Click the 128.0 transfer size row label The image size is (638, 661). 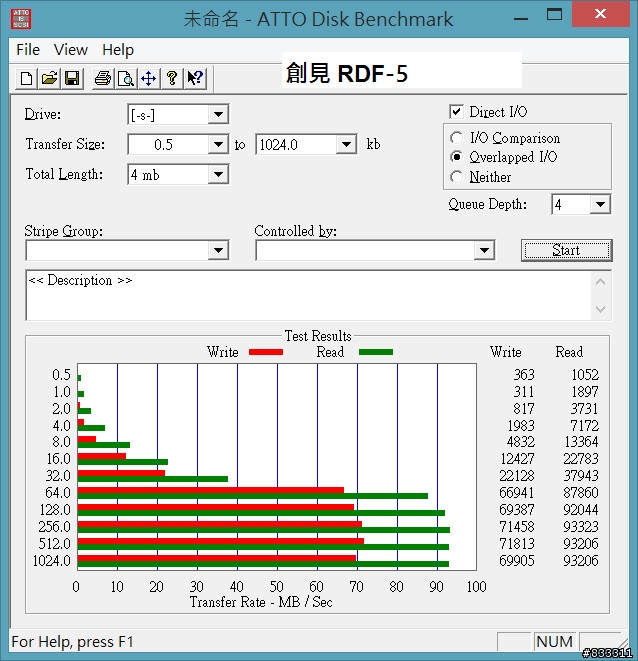click(x=55, y=510)
